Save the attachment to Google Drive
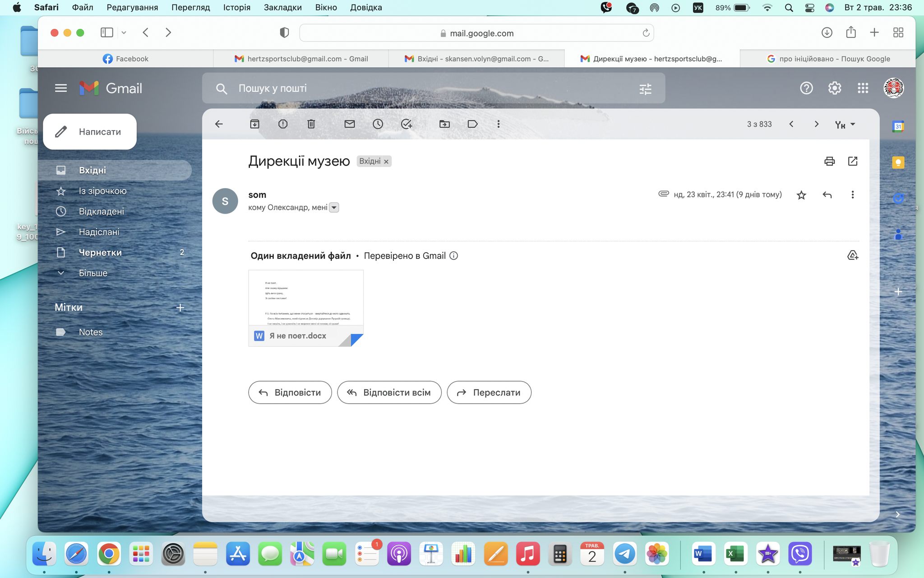This screenshot has height=578, width=924. (852, 256)
